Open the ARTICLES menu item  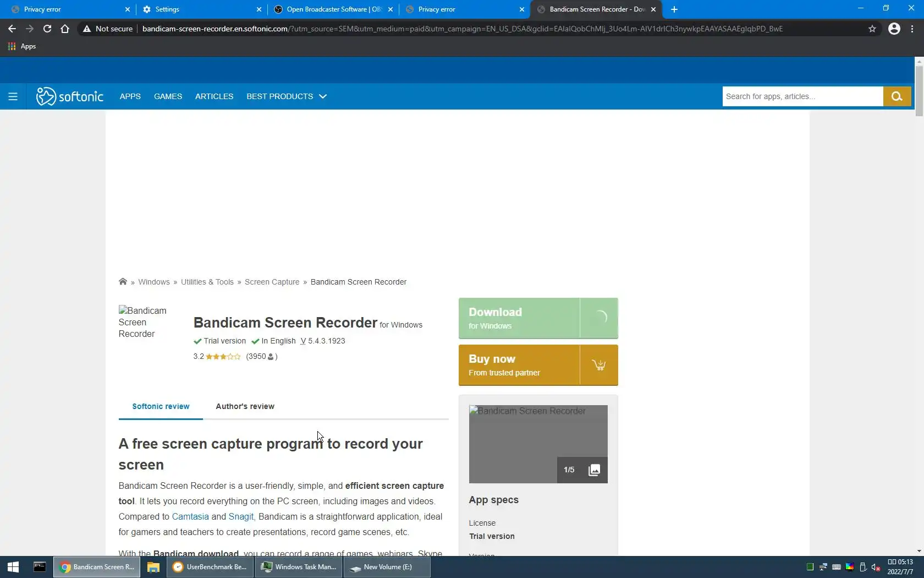tap(214, 96)
